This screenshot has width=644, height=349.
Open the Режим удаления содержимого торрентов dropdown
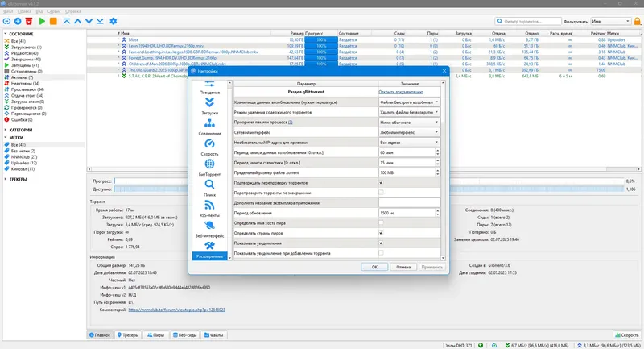coord(410,113)
